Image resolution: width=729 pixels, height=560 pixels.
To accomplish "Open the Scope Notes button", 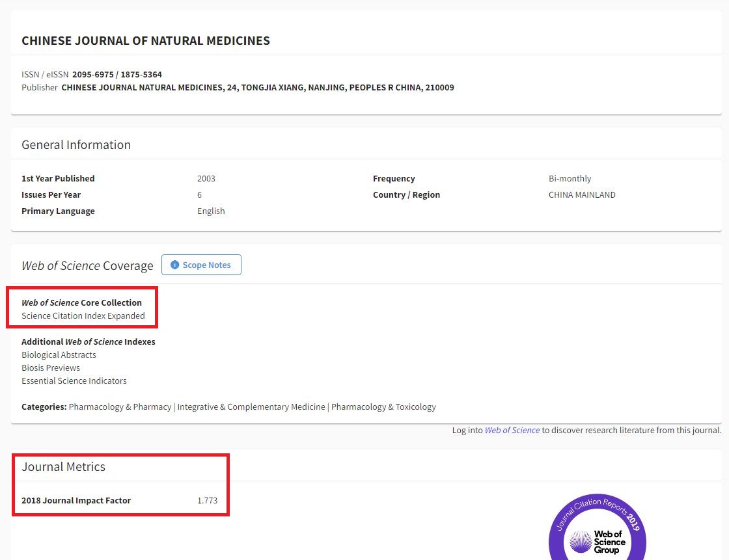I will click(201, 265).
